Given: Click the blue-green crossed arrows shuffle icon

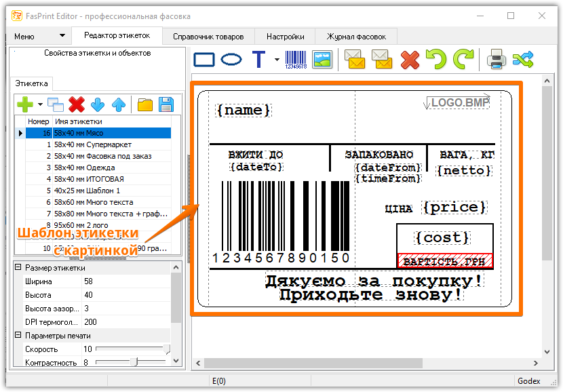Looking at the screenshot, I should point(523,60).
